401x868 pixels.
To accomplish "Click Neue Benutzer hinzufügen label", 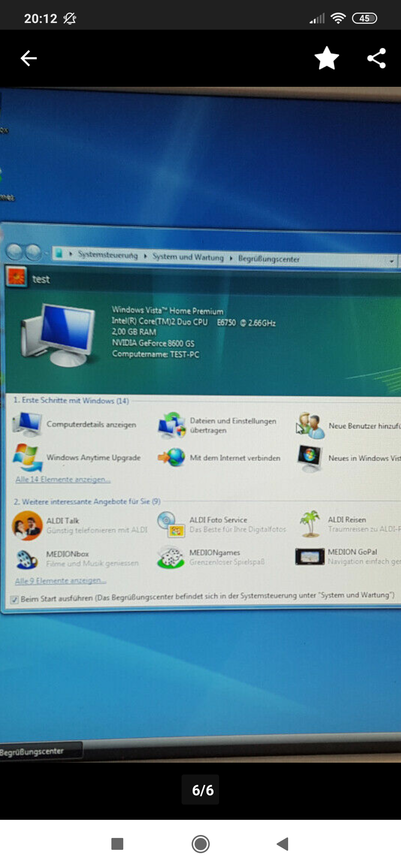I will click(365, 426).
